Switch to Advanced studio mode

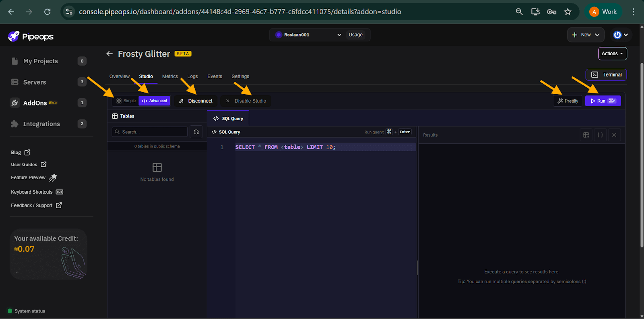tap(155, 101)
